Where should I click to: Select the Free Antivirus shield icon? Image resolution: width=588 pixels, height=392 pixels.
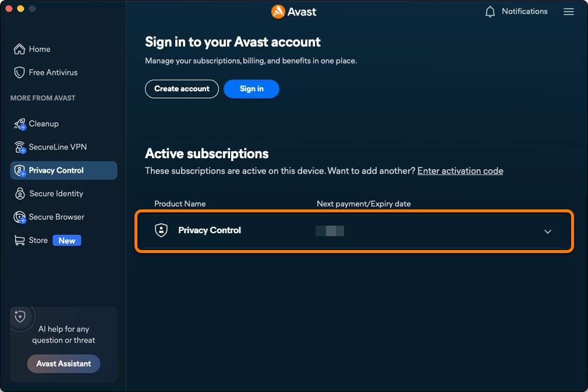pos(19,72)
